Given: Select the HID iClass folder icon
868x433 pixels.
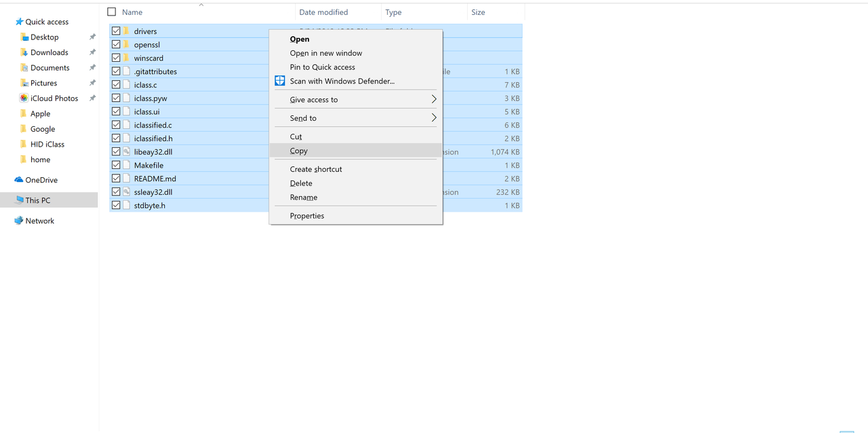Looking at the screenshot, I should pyautogui.click(x=24, y=144).
